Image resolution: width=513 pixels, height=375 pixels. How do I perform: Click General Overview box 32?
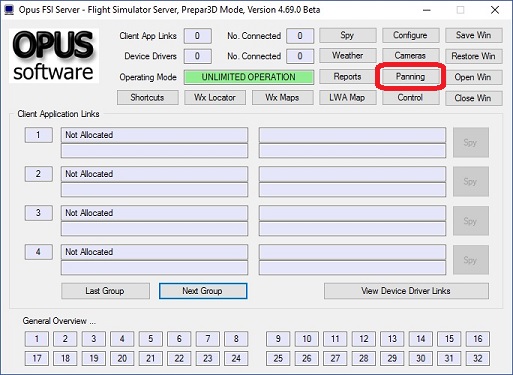pyautogui.click(x=478, y=359)
